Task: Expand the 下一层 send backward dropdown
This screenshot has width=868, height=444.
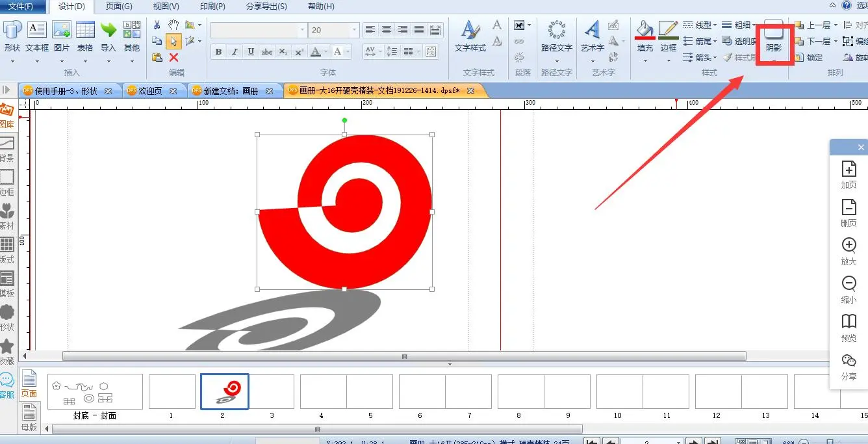Action: tap(837, 42)
